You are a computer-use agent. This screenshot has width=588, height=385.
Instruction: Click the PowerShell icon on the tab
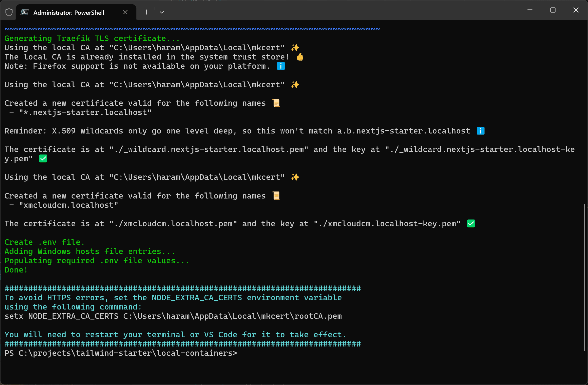[x=25, y=12]
